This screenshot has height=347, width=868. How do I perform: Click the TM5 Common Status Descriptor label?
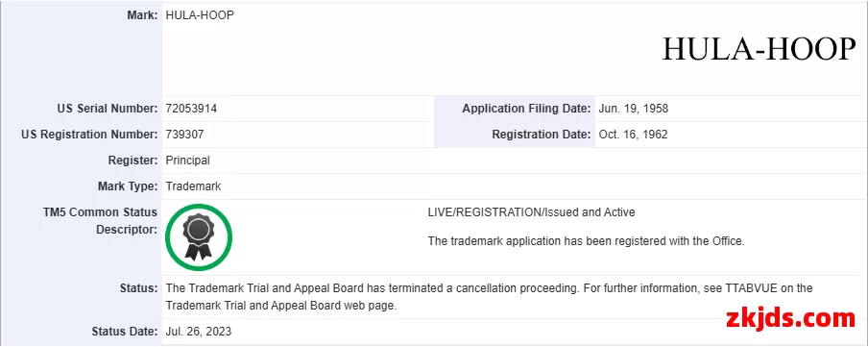[100, 221]
